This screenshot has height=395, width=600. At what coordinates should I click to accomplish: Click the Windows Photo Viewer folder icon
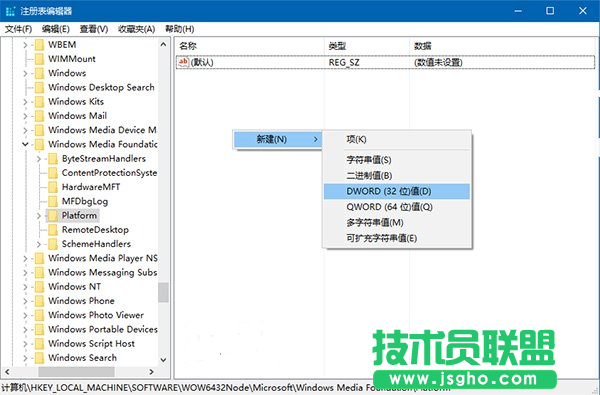[x=39, y=315]
